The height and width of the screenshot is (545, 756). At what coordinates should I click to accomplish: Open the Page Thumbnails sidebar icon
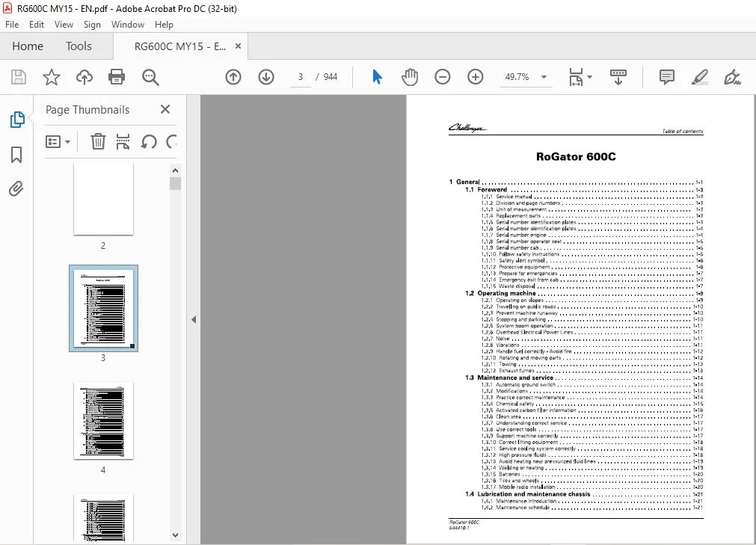pyautogui.click(x=17, y=120)
